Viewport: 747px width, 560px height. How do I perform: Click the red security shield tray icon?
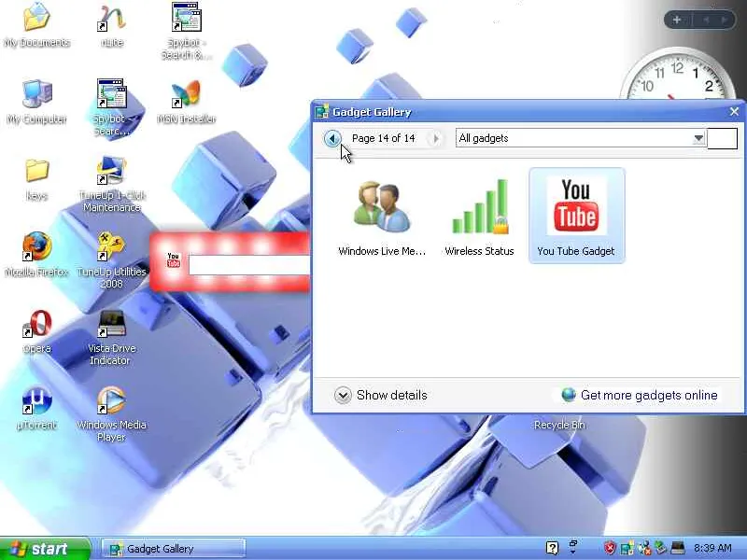coord(610,548)
